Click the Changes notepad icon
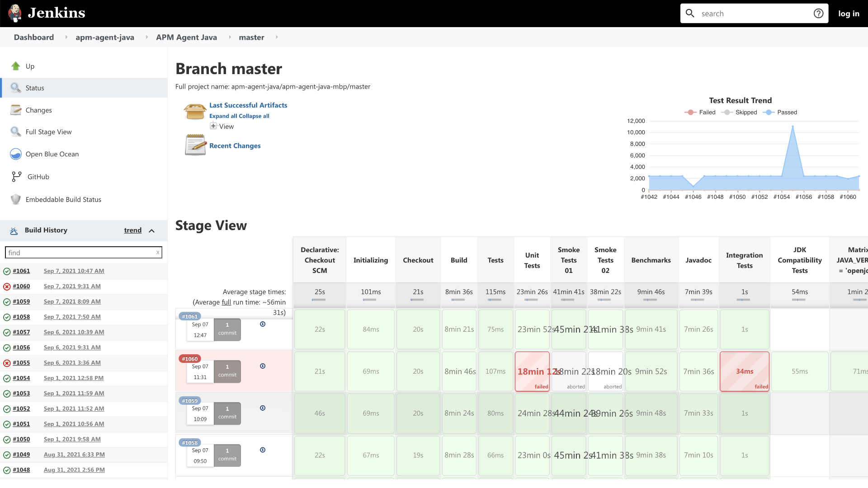This screenshot has height=488, width=868. coord(16,110)
